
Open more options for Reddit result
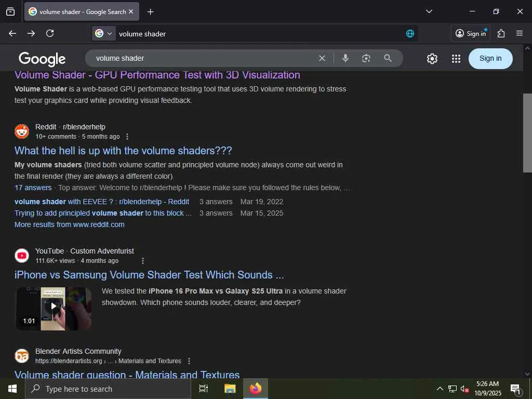coord(127,137)
